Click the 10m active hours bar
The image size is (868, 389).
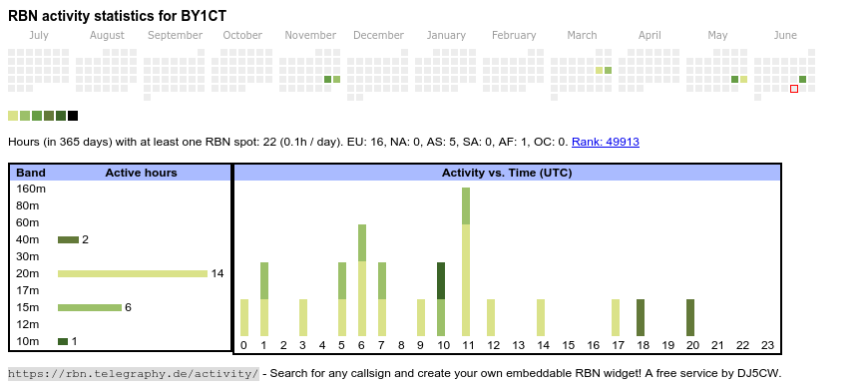tap(63, 341)
